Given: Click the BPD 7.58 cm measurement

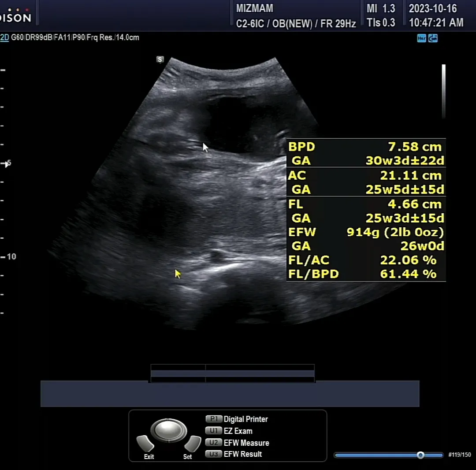Looking at the screenshot, I should 366,147.
